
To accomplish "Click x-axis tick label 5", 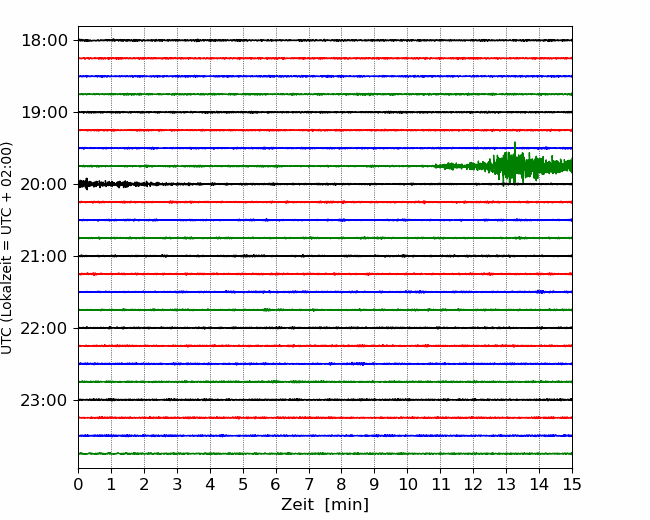I will [x=243, y=484].
